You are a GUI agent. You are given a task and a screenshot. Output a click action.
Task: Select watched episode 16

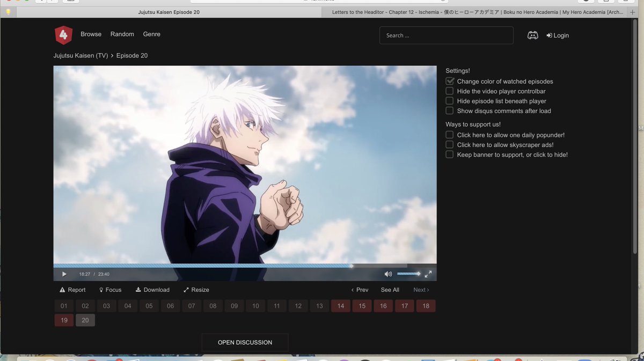tap(383, 306)
